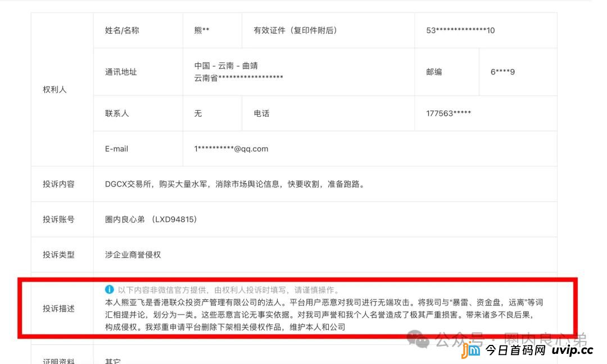Click complaint content starting DGCX交易所
This screenshot has width=607, height=364.
tap(235, 184)
